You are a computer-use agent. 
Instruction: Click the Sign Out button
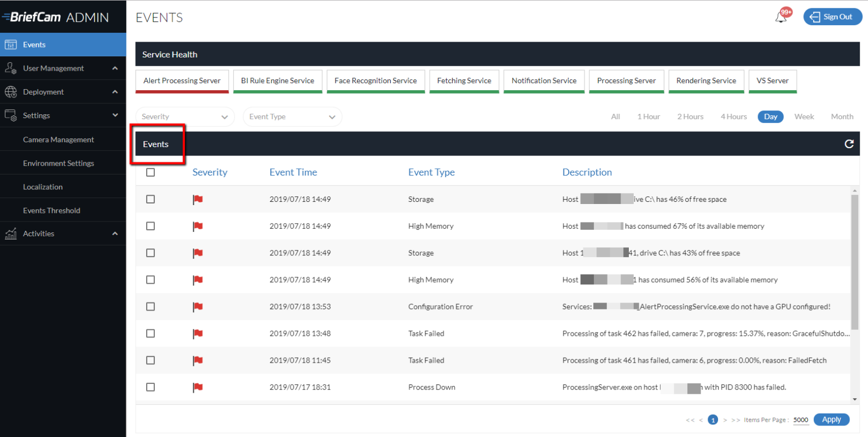(832, 17)
